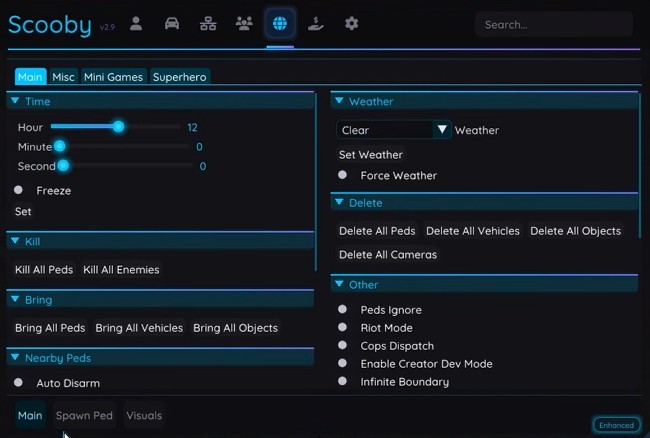Click Bring All Vehicles button

139,328
